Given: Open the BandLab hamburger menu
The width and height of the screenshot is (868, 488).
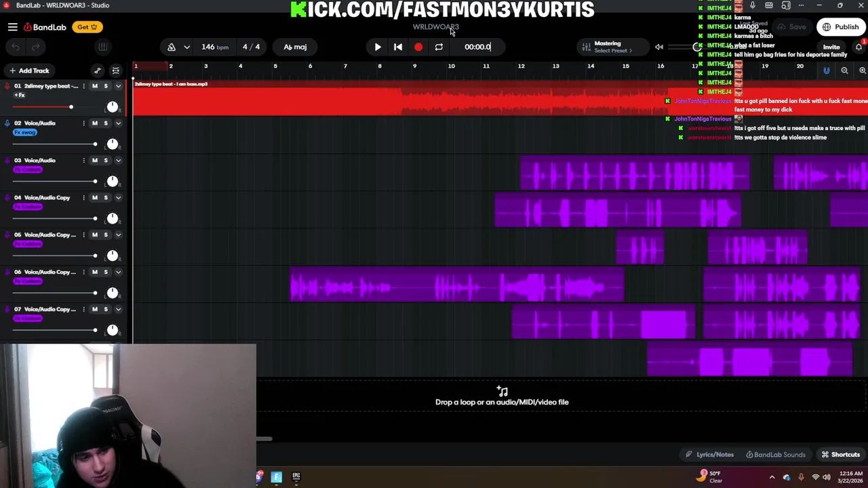Looking at the screenshot, I should (x=12, y=27).
